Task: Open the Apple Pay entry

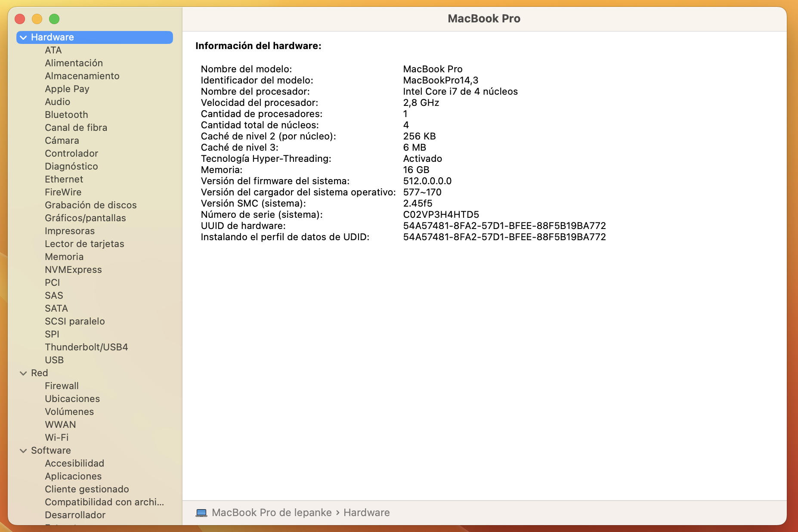Action: click(x=67, y=89)
